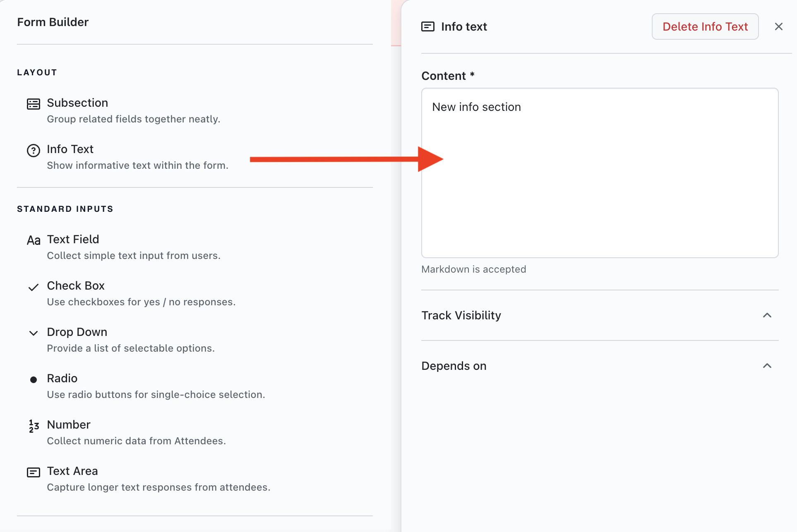
Task: Collapse the Track Visibility section chevron
Action: tap(767, 315)
